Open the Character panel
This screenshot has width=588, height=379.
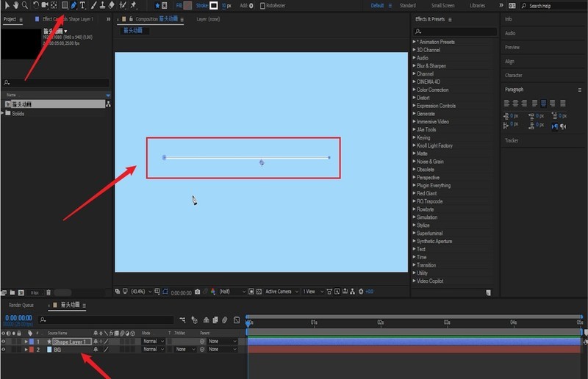click(514, 75)
